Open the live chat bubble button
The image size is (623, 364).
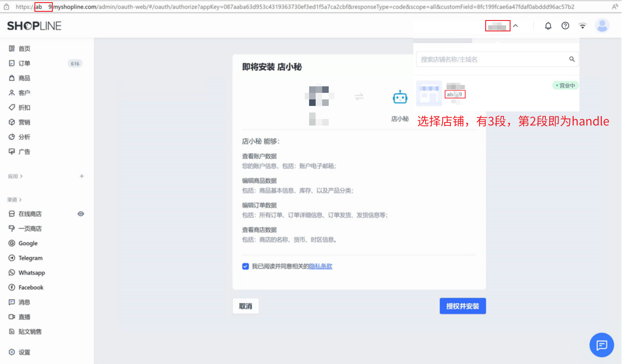[602, 345]
